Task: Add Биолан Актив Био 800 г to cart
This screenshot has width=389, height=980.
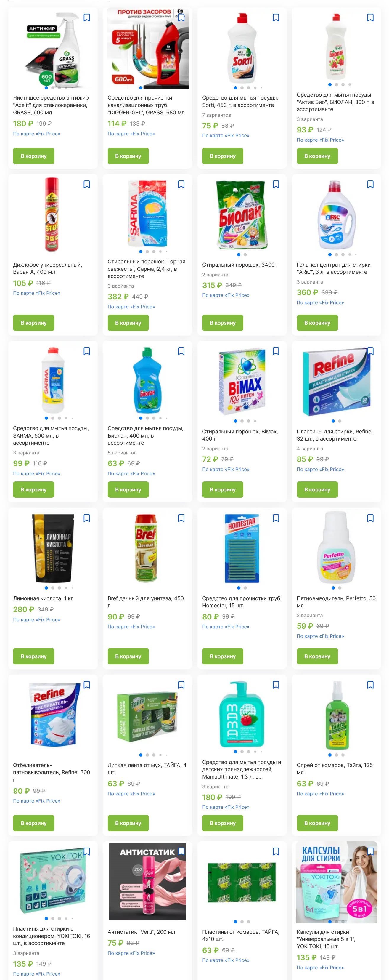Action: 317,156
